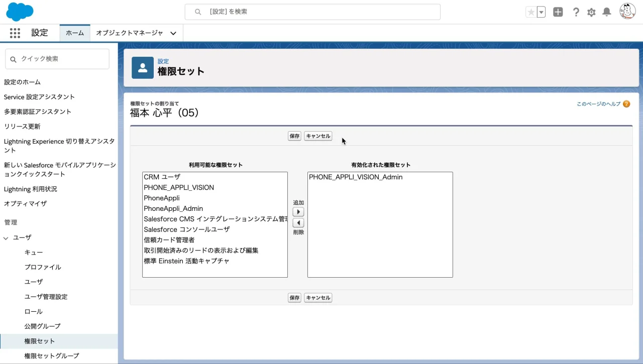
Task: Select PHONE_APPLI_VISION_Admin in the enabled list
Action: [x=380, y=177]
